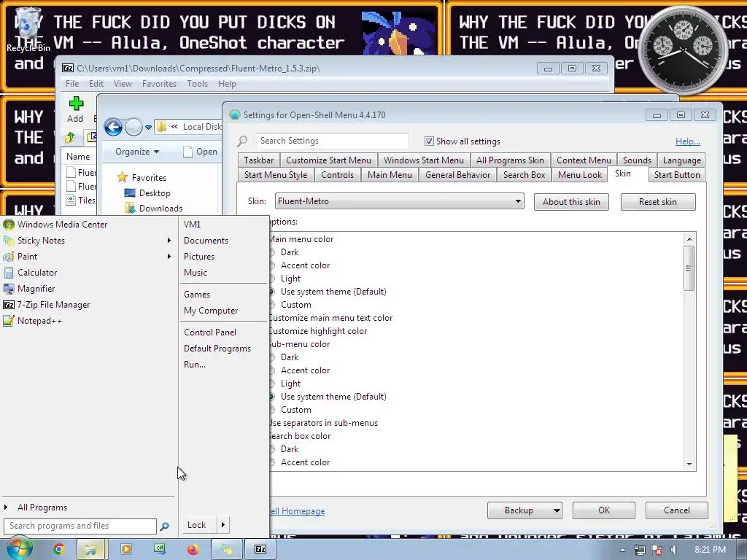The height and width of the screenshot is (560, 747).
Task: Click the taskbar remote desktop icon
Action: click(160, 549)
